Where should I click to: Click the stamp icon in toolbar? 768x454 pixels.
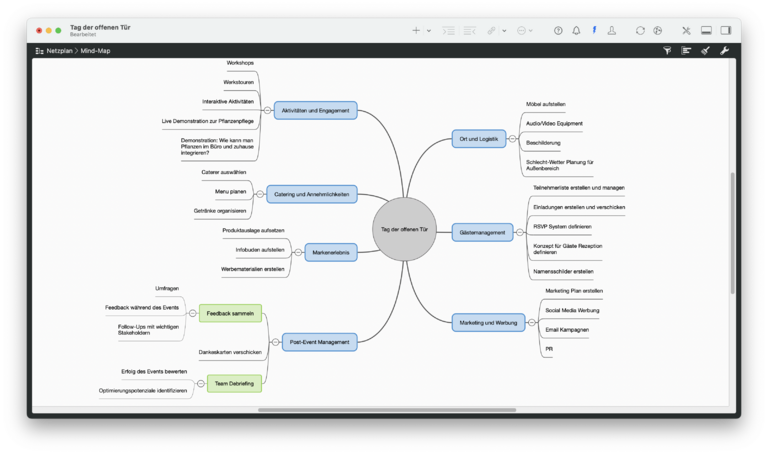(612, 30)
